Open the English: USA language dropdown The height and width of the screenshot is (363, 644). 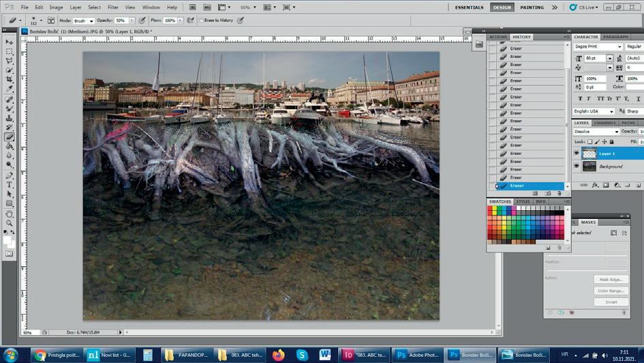tap(594, 111)
